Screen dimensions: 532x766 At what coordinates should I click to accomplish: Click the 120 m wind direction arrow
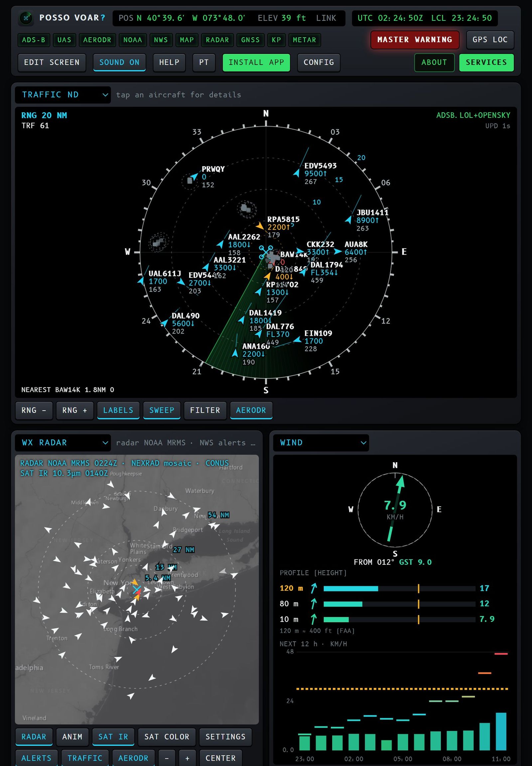coord(313,588)
